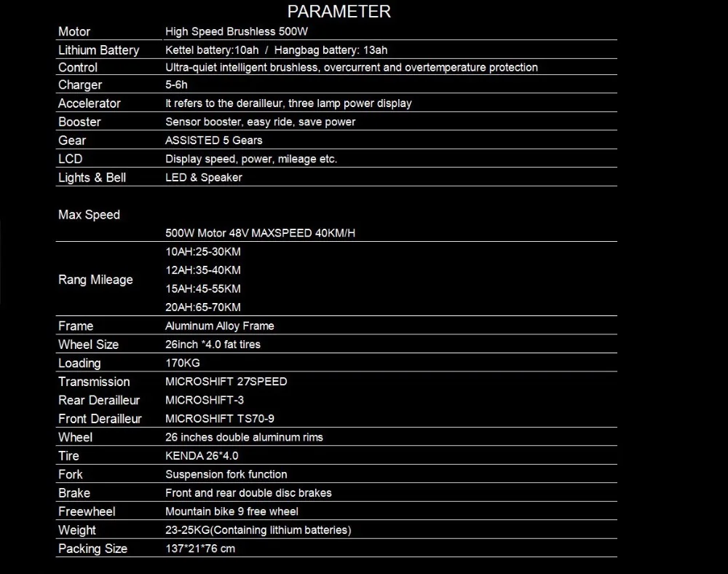Click 'ASSISTED 5 Gears' value

pos(214,141)
